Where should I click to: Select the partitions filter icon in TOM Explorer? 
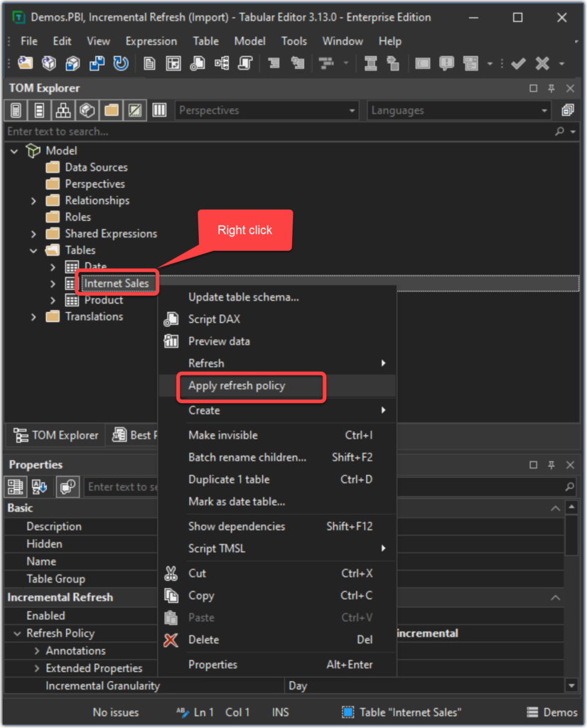click(x=87, y=109)
